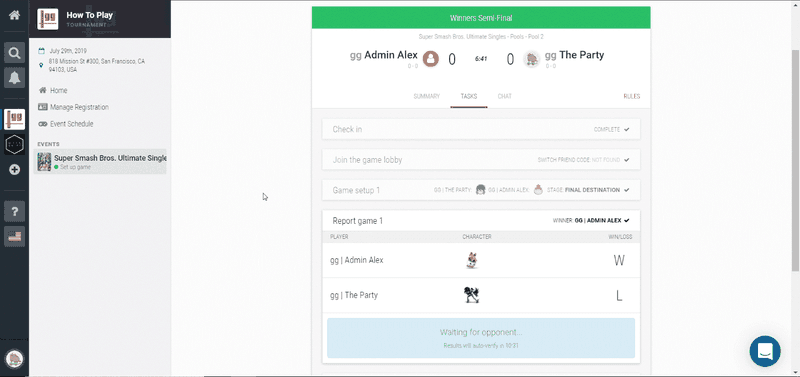Click the How To Play tournament logo
This screenshot has height=377, width=800.
click(47, 19)
